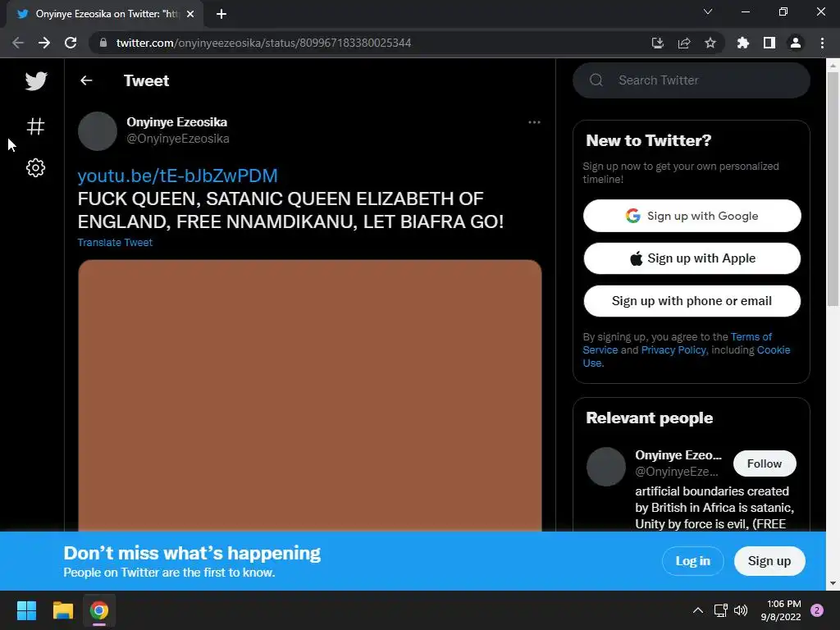Choose Sign up with Google
This screenshot has height=630, width=840.
692,216
